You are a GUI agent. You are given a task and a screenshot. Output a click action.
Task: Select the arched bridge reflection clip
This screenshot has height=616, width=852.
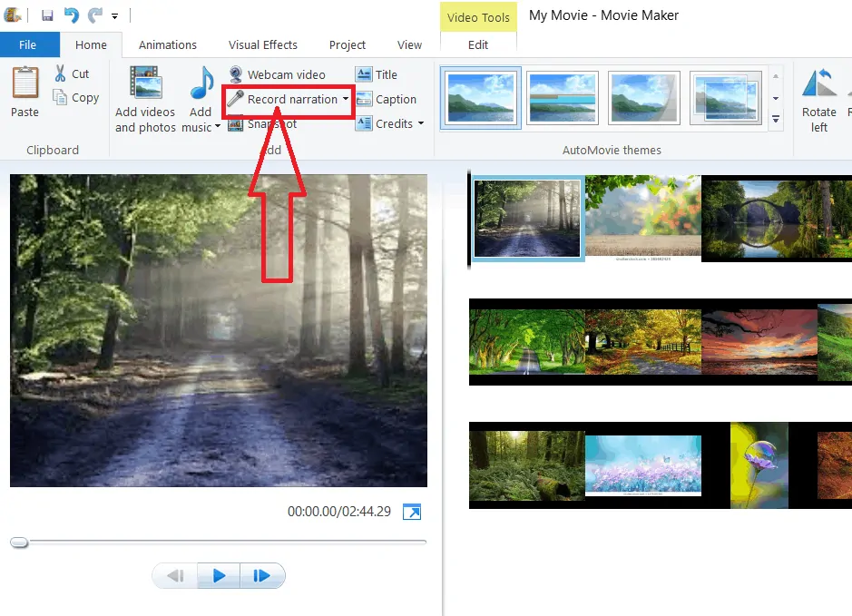pyautogui.click(x=777, y=219)
